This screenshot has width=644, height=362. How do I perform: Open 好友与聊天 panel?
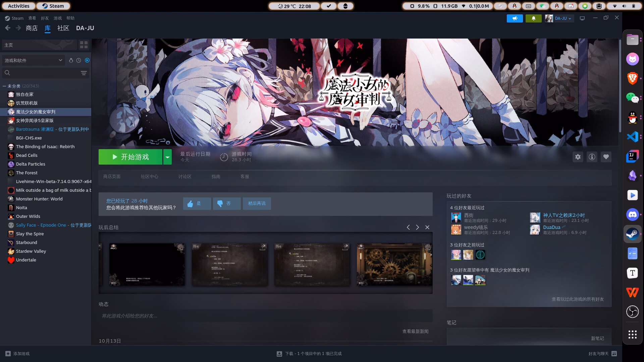(602, 354)
